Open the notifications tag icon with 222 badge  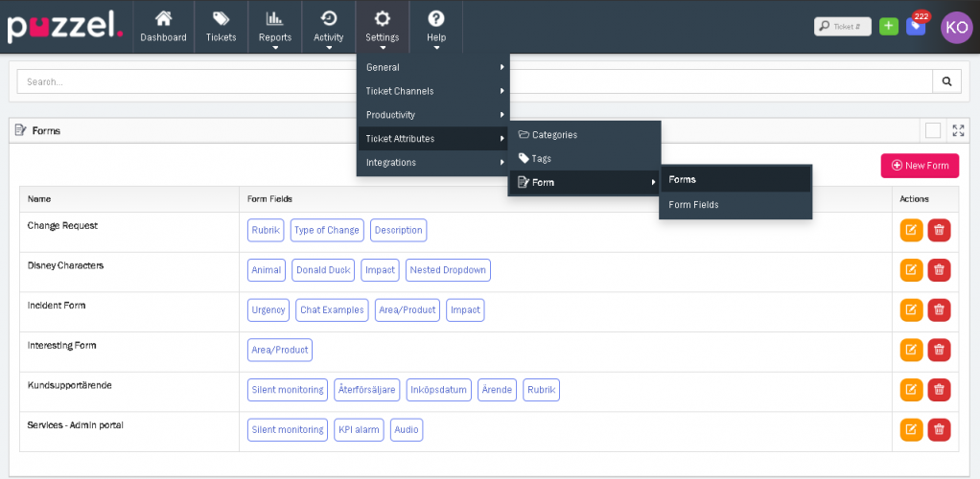[x=917, y=27]
